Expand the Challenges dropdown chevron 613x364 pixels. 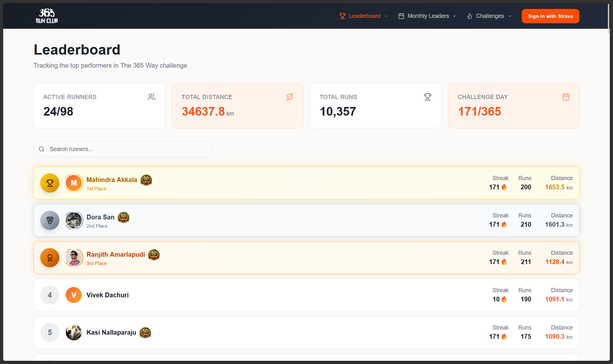pos(510,16)
